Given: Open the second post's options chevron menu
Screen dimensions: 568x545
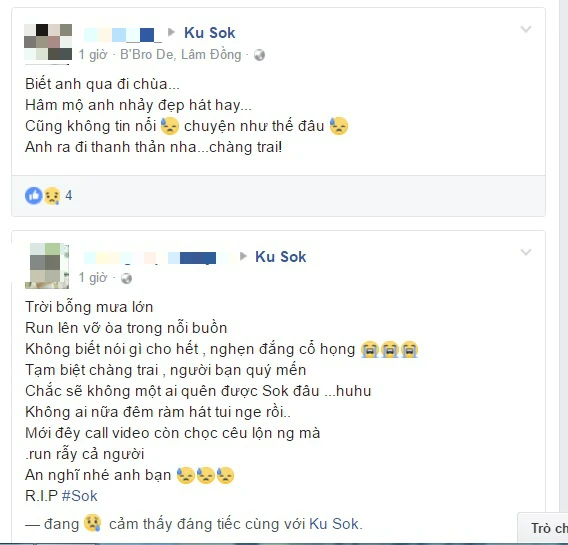Looking at the screenshot, I should pos(526,252).
